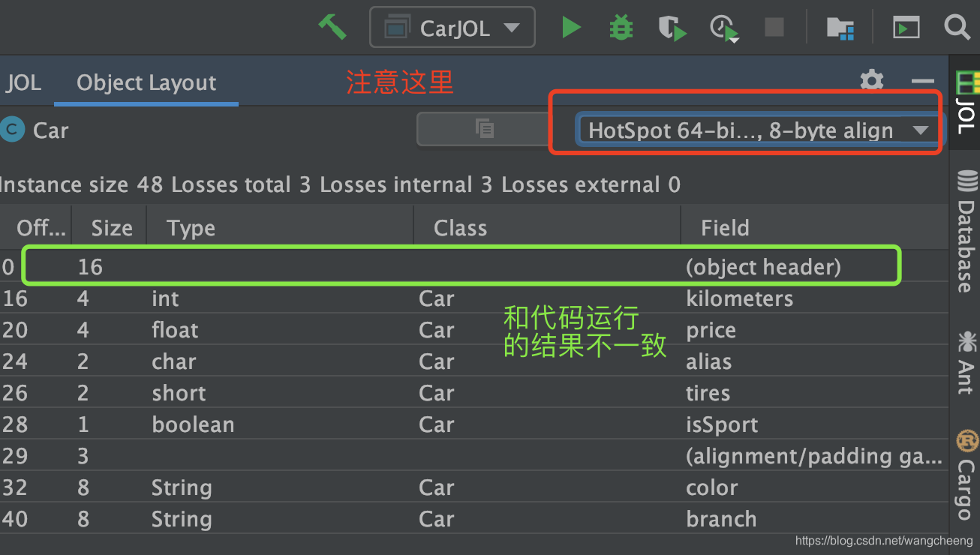
Task: Click the Instance size 48 summary text
Action: tap(81, 184)
